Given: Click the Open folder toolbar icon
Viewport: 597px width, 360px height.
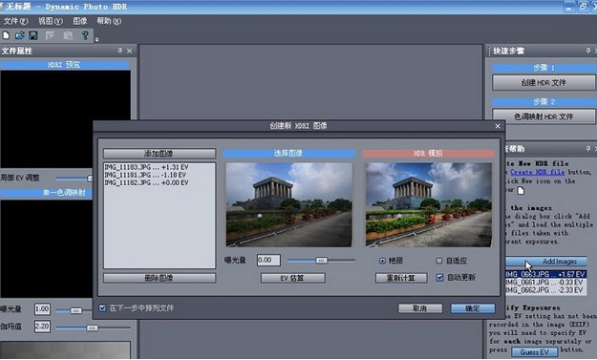Looking at the screenshot, I should (20, 35).
